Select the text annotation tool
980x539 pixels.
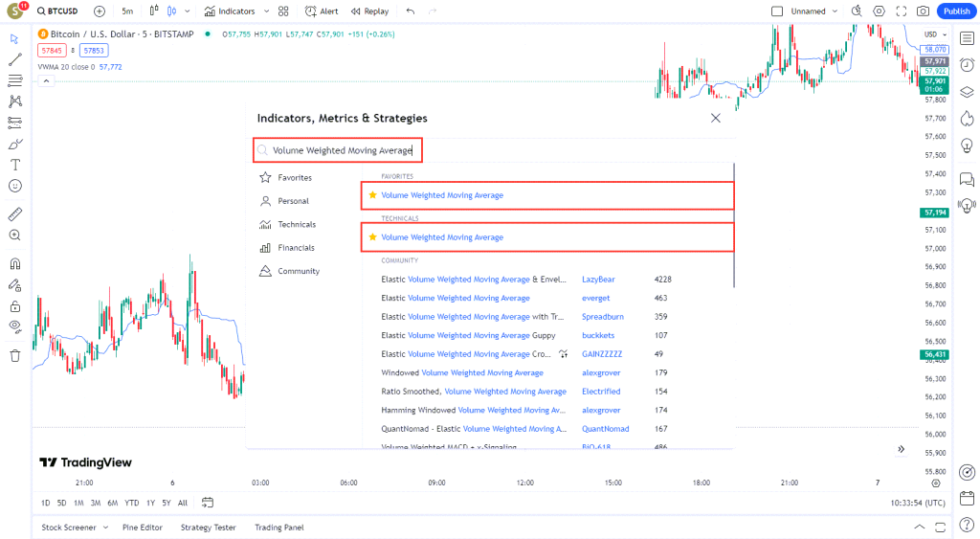click(15, 165)
